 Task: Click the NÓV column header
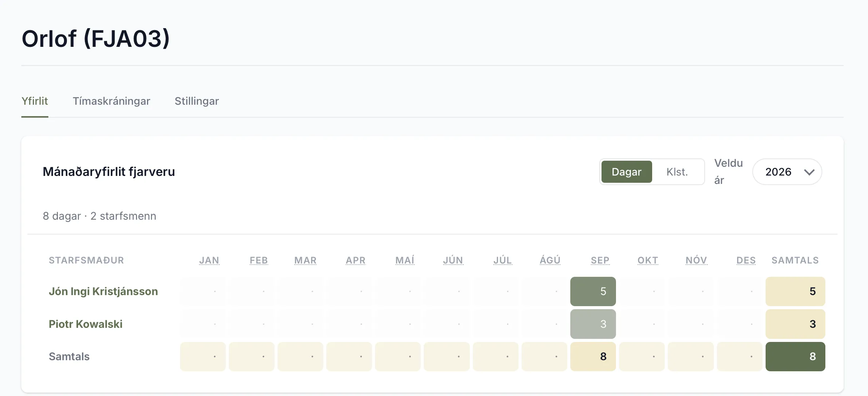tap(696, 260)
